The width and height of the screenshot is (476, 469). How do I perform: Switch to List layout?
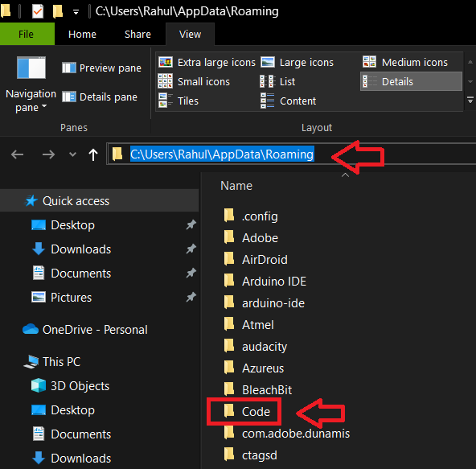click(277, 82)
